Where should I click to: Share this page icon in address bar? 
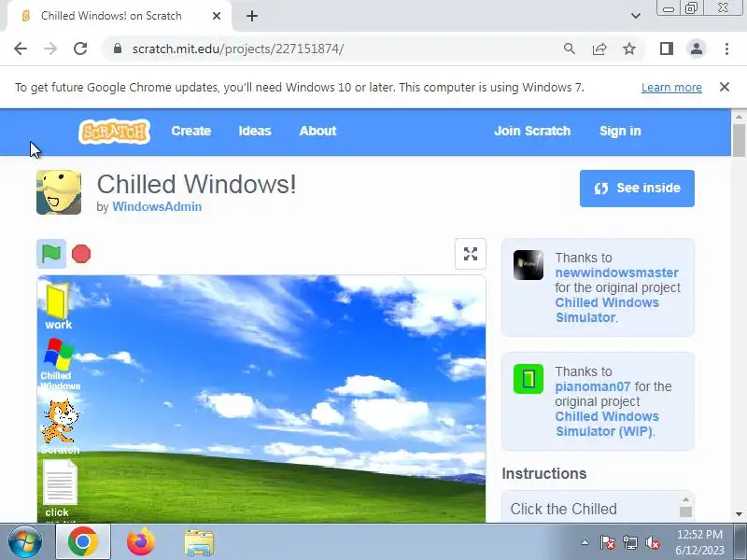599,49
